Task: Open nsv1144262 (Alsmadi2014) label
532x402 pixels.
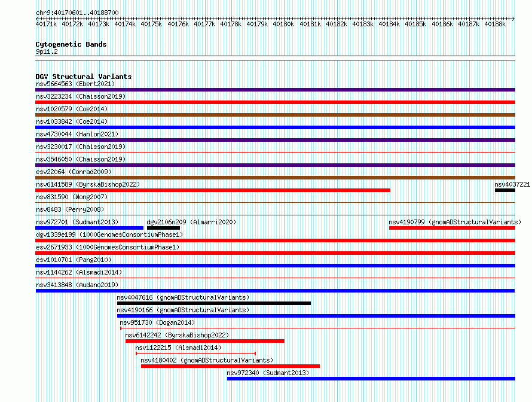Action: [79, 272]
